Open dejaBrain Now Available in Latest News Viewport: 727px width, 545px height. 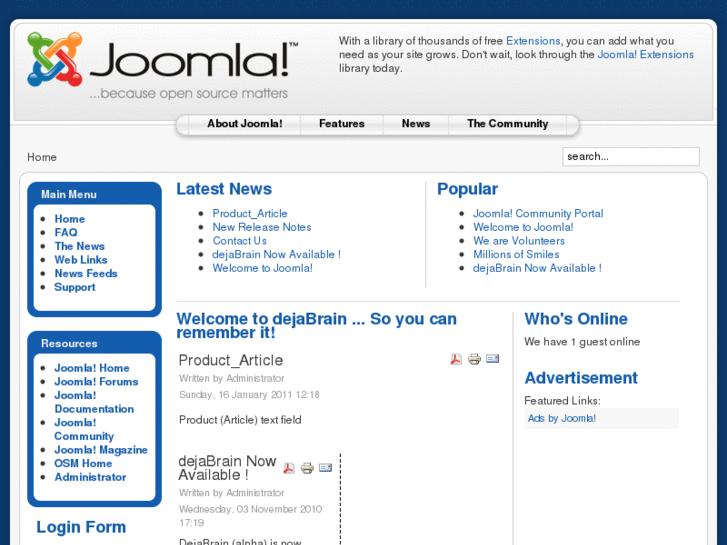click(276, 255)
